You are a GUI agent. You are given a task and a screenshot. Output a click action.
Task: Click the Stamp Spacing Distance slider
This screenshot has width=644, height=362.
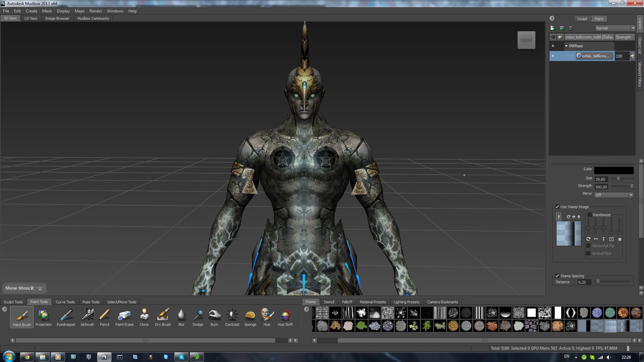[x=612, y=282]
